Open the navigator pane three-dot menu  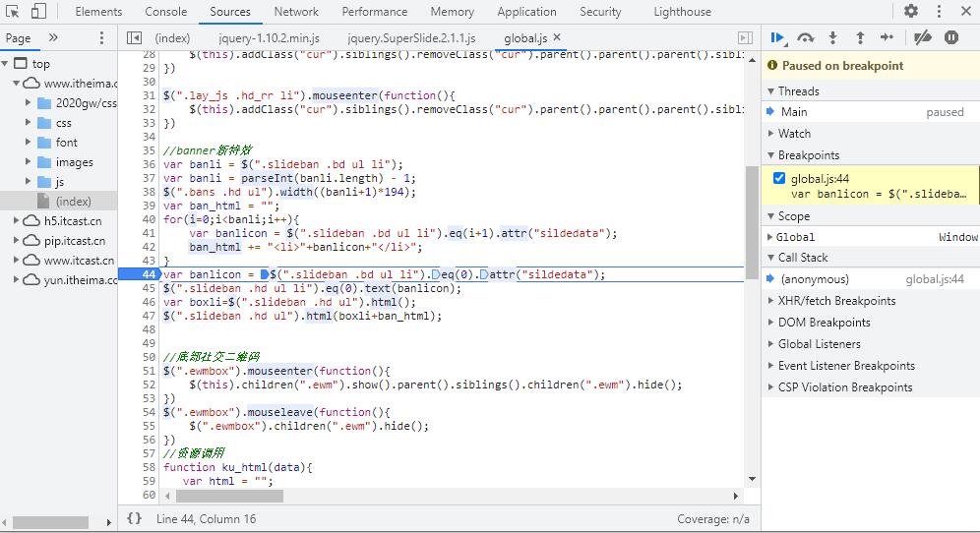[x=101, y=38]
